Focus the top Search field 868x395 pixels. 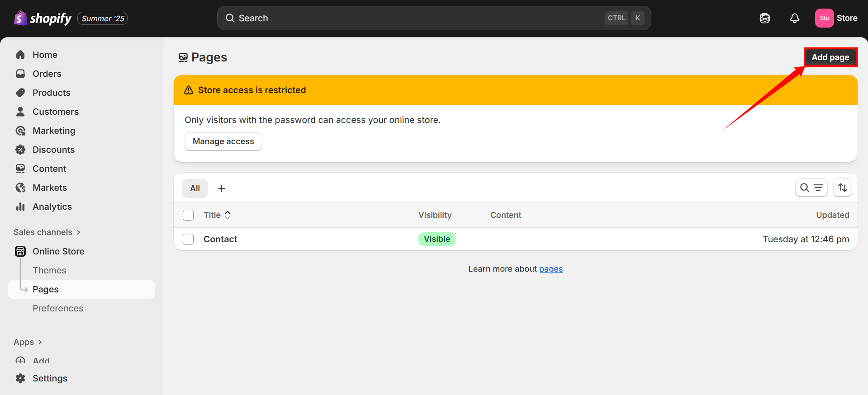pyautogui.click(x=434, y=18)
